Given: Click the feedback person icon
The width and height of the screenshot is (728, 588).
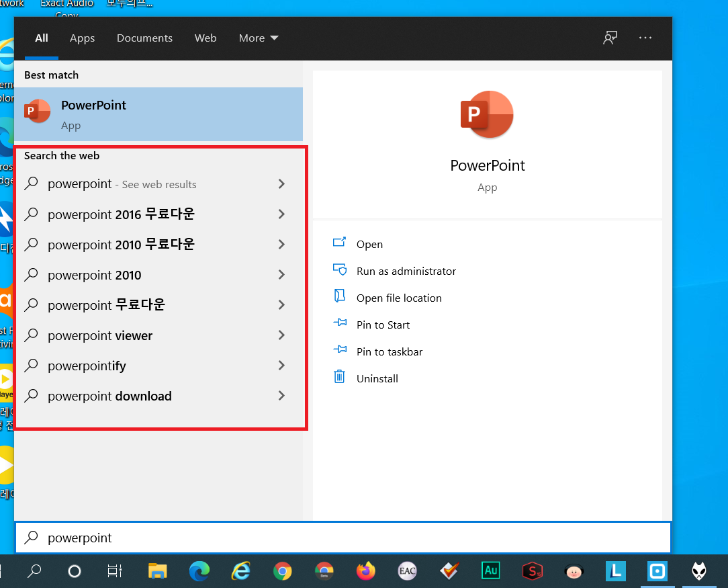Looking at the screenshot, I should 610,38.
